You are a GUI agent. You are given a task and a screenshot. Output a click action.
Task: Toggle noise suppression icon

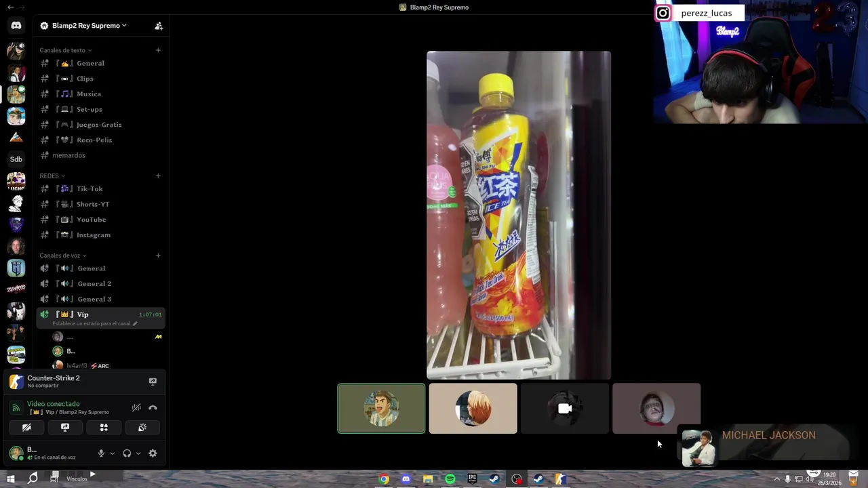(136, 408)
